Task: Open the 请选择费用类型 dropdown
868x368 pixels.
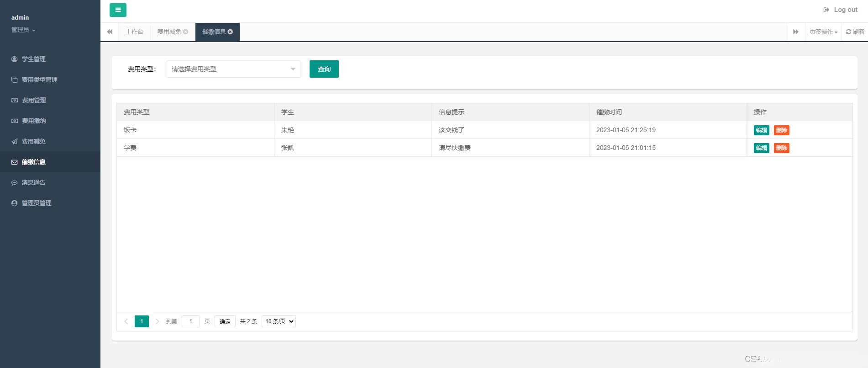Action: point(233,69)
